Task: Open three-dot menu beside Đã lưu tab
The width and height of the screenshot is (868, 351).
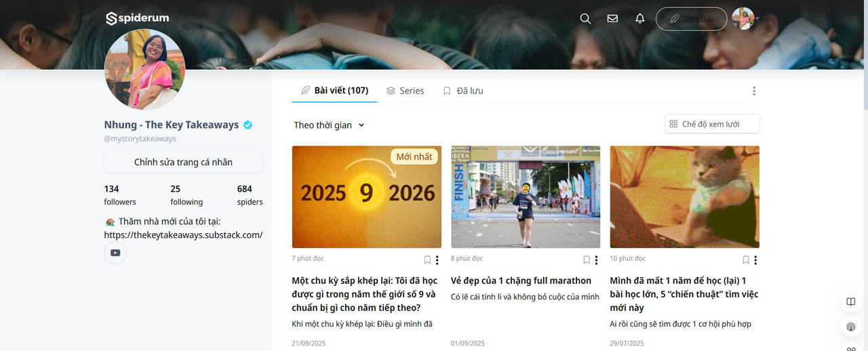Action: tap(753, 91)
